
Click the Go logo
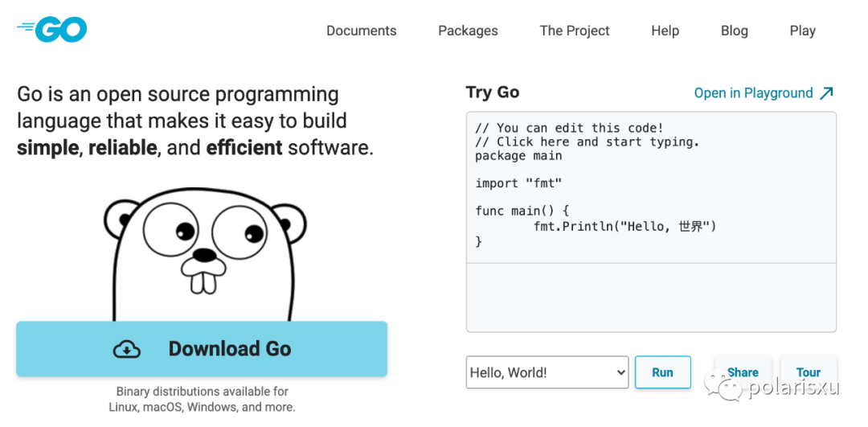pos(52,30)
